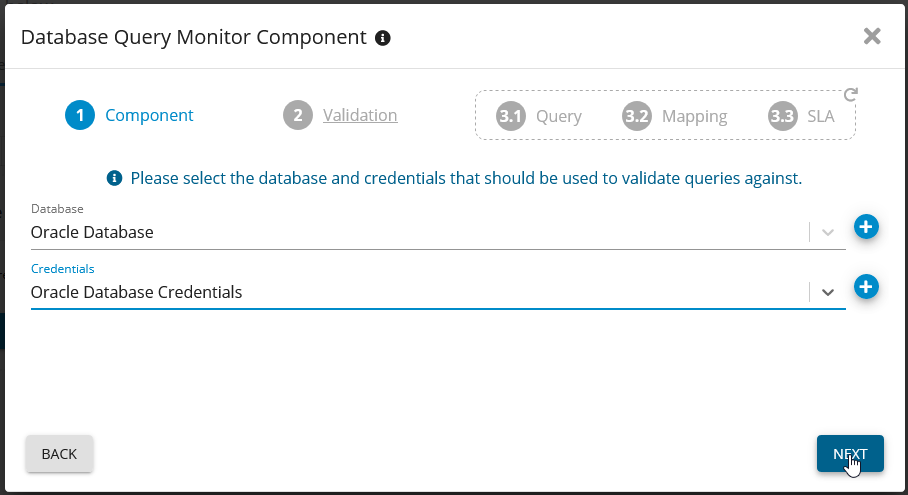Click the refresh icon above SLA step
908x495 pixels.
851,95
